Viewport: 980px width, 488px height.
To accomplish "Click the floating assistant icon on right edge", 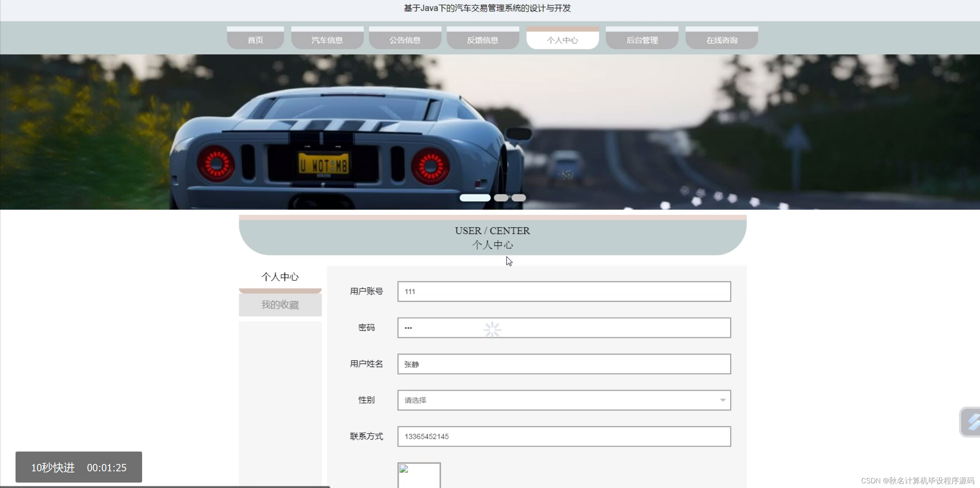I will coord(971,422).
